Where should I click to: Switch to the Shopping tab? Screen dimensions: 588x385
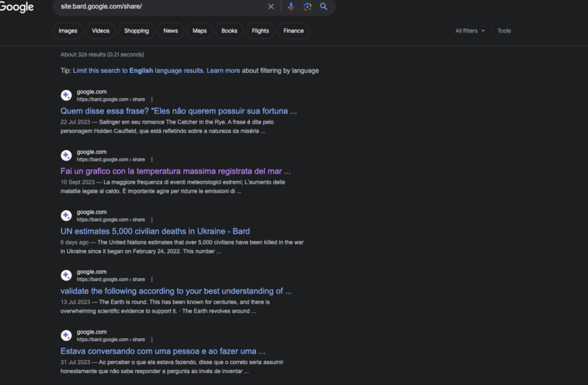tap(137, 31)
